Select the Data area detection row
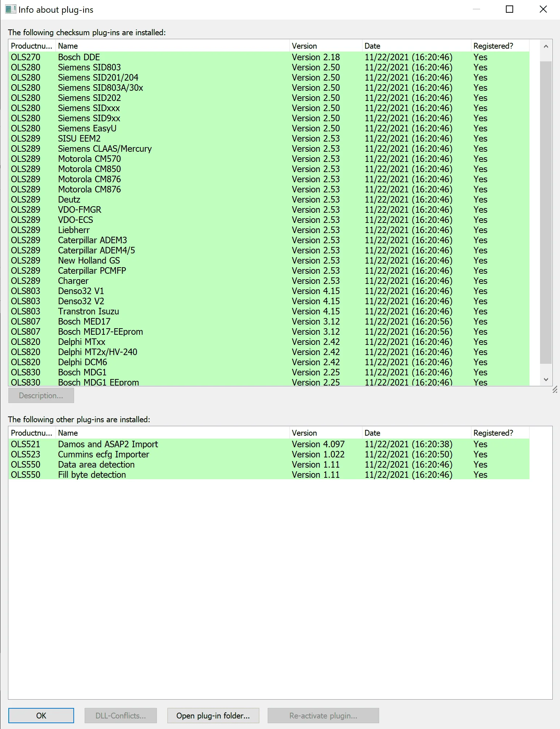Image resolution: width=560 pixels, height=729 pixels. tap(269, 464)
